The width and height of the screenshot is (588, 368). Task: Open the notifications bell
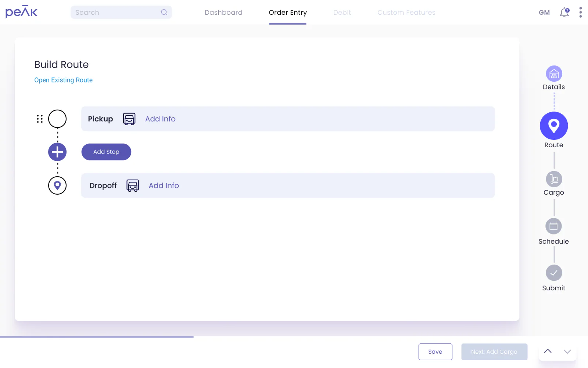click(x=564, y=13)
